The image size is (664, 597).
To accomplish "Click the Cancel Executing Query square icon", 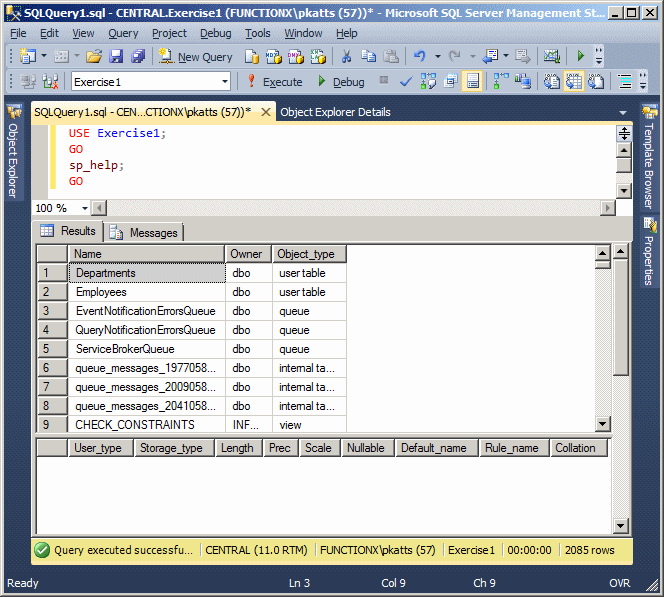I will 384,80.
